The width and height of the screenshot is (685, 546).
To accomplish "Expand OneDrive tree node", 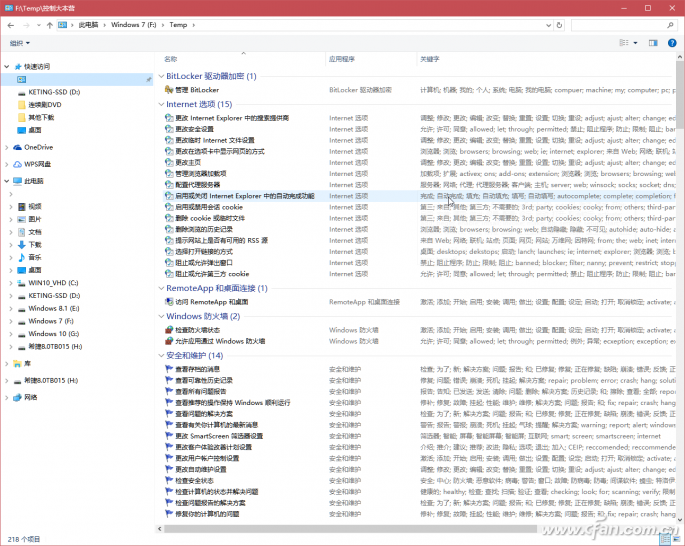I will [x=7, y=148].
